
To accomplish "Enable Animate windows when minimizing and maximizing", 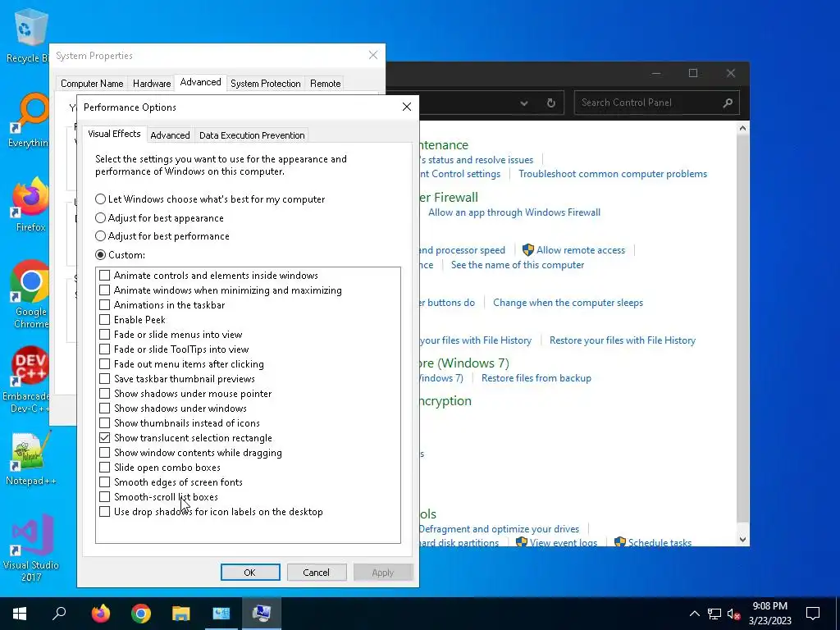I will (x=104, y=290).
